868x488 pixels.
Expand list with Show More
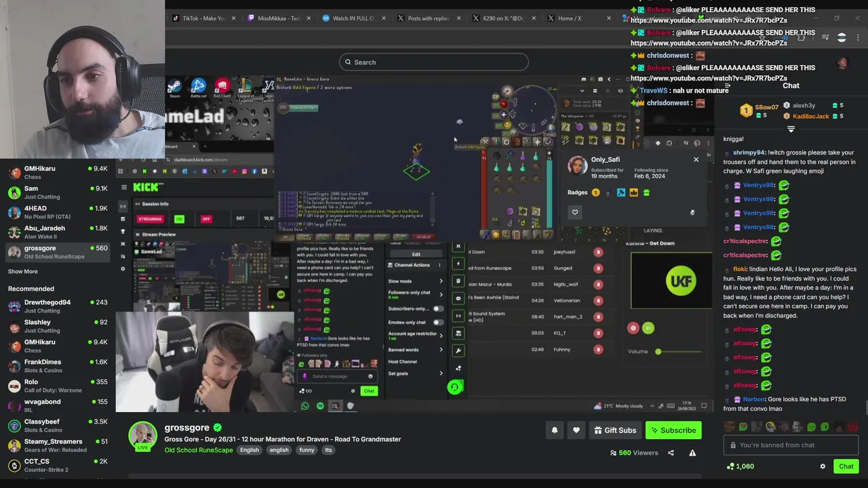pos(23,271)
